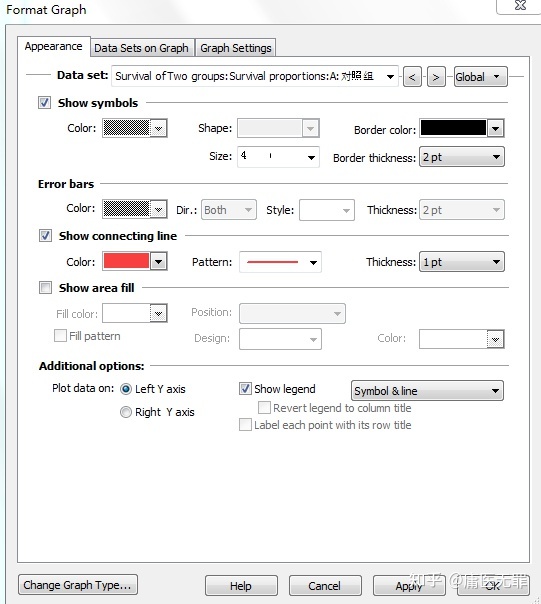541x604 pixels.
Task: Uncheck Show connecting line
Action: 45,235
